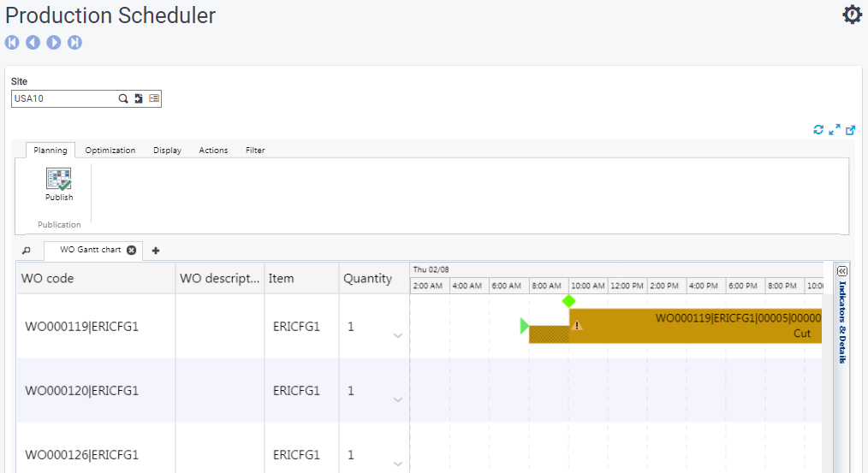Go to the previous record arrow

coord(33,42)
